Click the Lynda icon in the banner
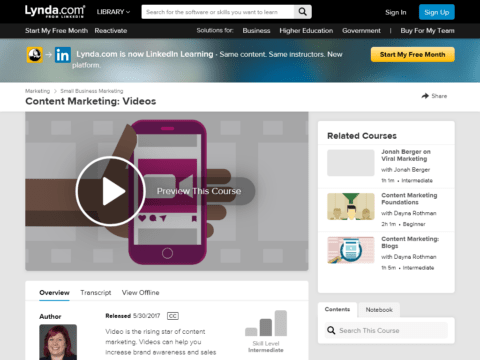 [x=35, y=55]
